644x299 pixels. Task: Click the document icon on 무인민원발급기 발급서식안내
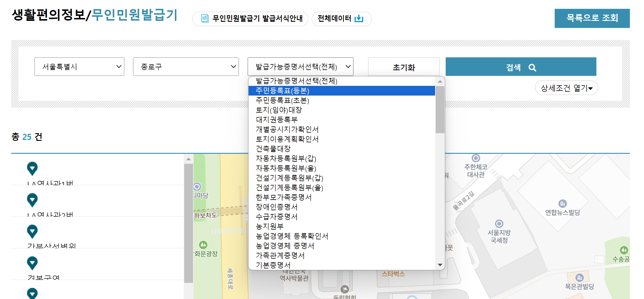(x=204, y=19)
